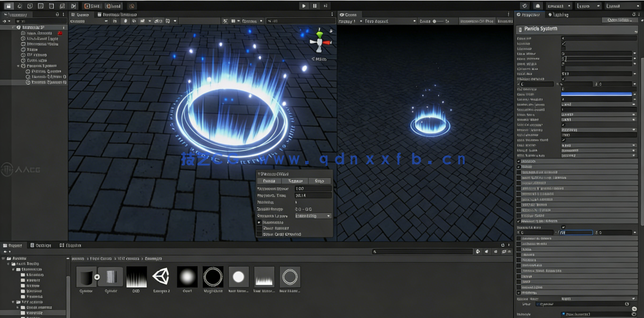Expand the Start Speed curve dropdown arrow
The image size is (644, 318).
[635, 64]
